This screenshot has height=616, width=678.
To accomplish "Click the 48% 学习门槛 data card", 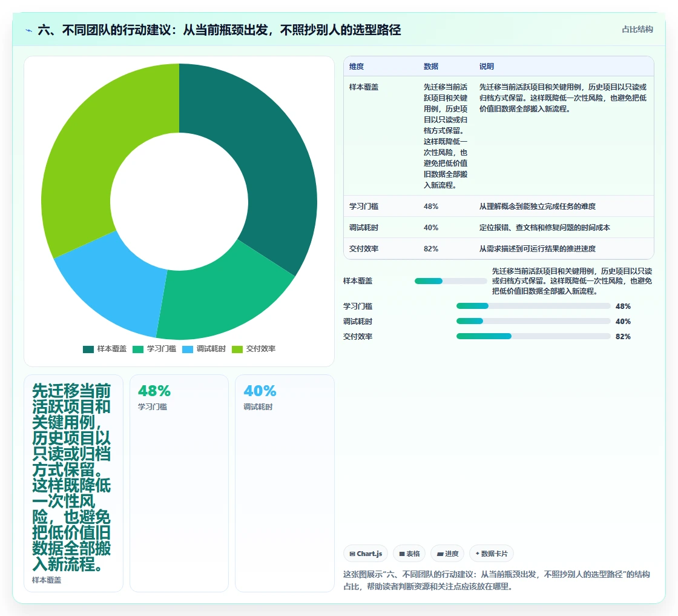I will (x=179, y=483).
